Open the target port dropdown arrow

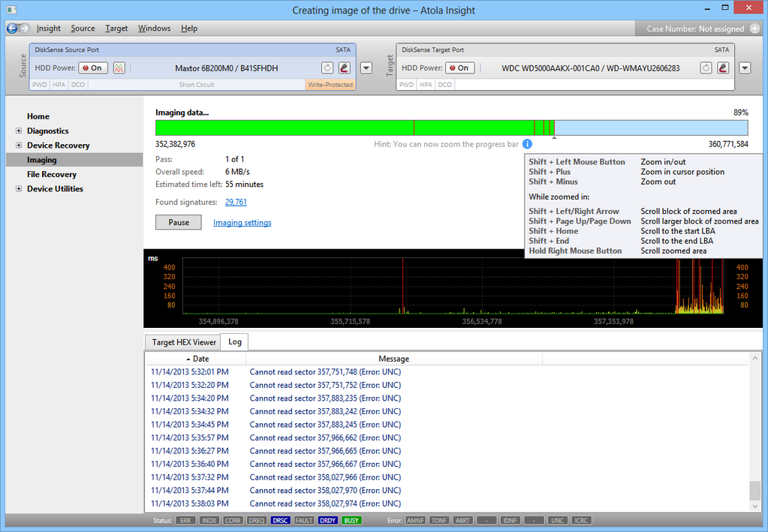(x=745, y=68)
